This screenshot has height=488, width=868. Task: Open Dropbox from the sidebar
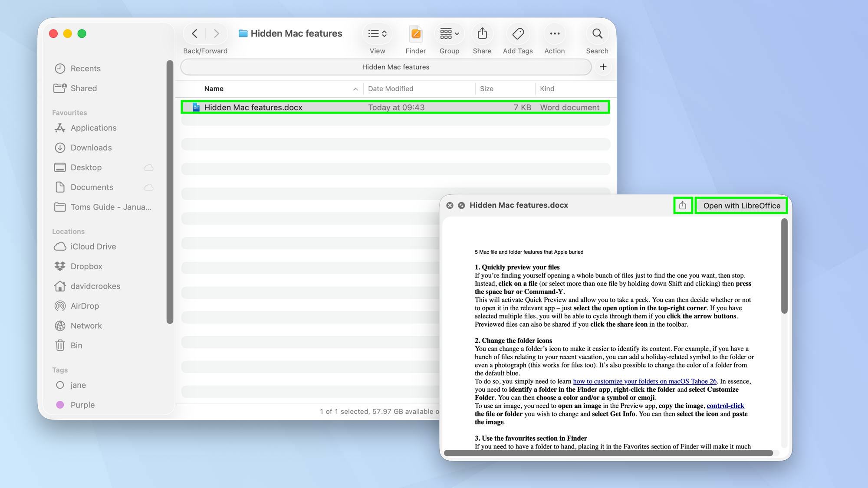[x=86, y=266]
